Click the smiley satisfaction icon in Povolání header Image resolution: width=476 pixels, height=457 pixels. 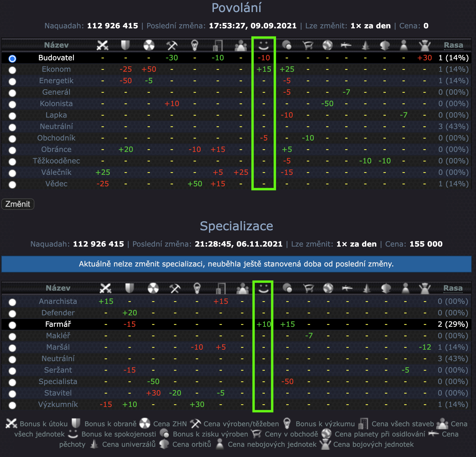click(264, 45)
